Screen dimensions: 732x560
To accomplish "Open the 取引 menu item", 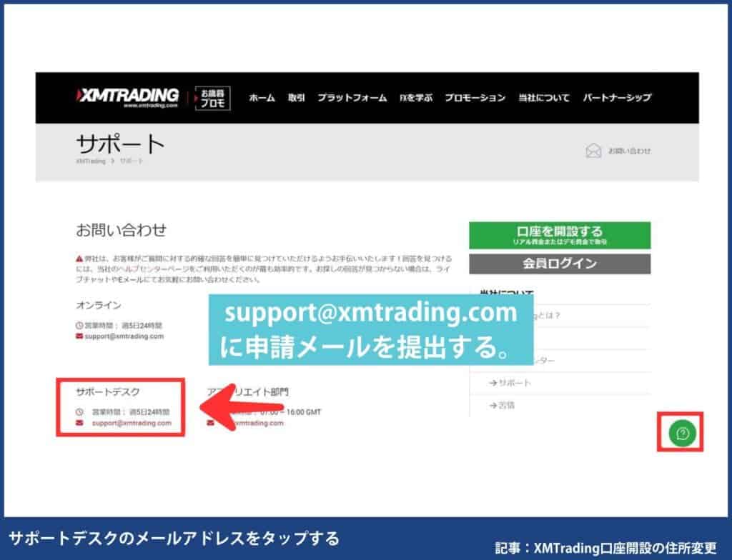I will (x=296, y=98).
